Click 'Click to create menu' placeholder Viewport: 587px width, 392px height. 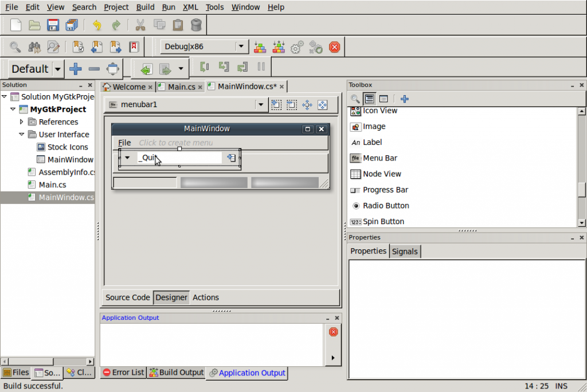(175, 143)
